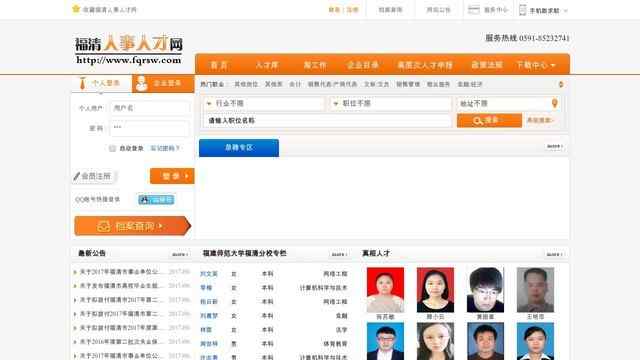This screenshot has height=360, width=640.
Task: Open the 职位不限 position dropdown
Action: coord(390,104)
